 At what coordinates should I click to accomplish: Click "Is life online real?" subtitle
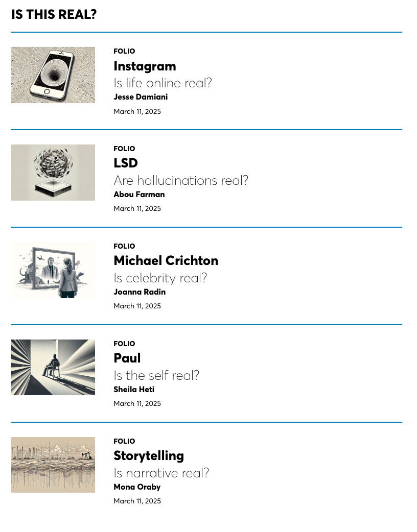click(163, 83)
